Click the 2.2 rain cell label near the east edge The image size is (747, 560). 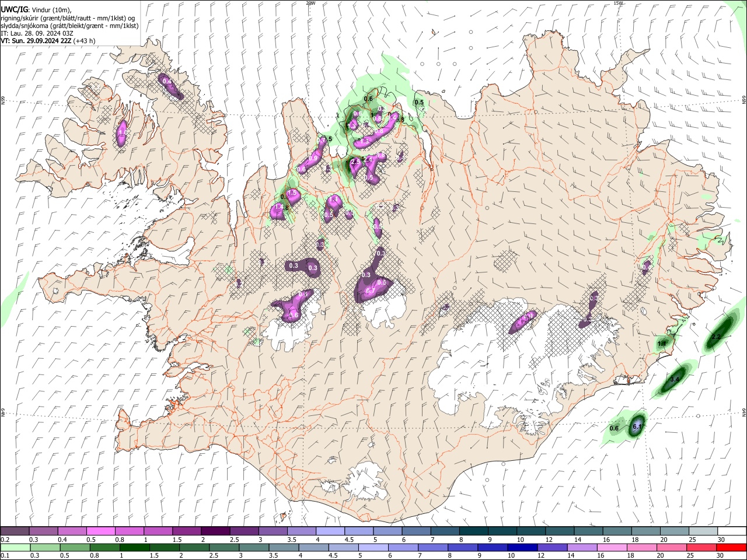[717, 337]
